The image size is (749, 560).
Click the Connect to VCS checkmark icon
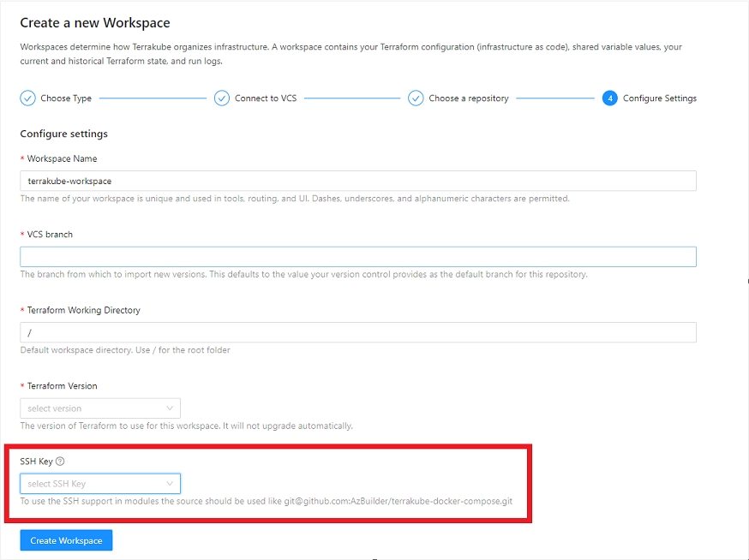pos(222,98)
